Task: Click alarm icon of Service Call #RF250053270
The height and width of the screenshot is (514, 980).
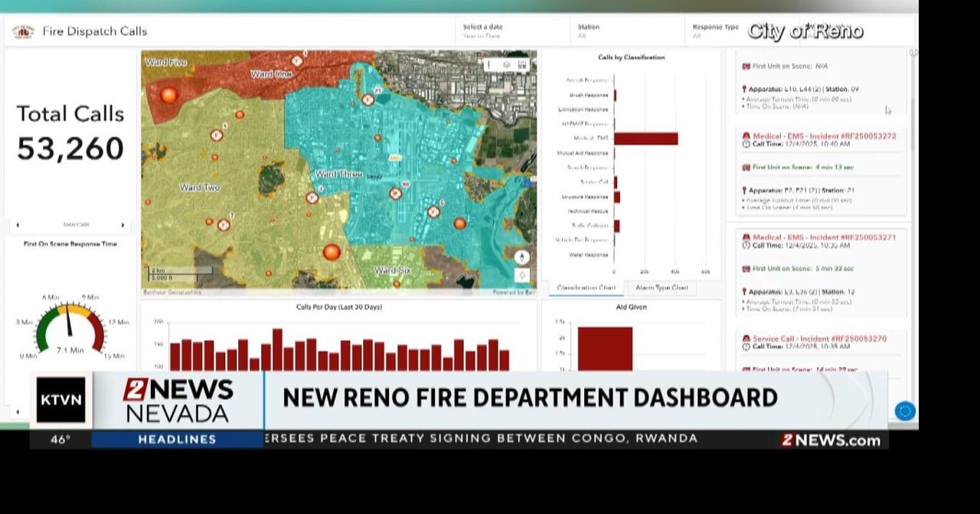Action: (x=746, y=339)
